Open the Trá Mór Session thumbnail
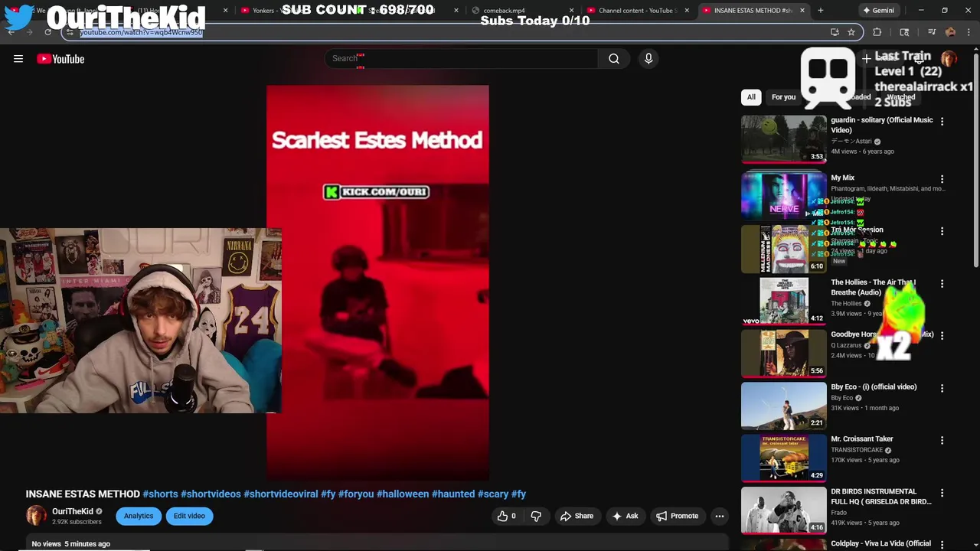 784,249
